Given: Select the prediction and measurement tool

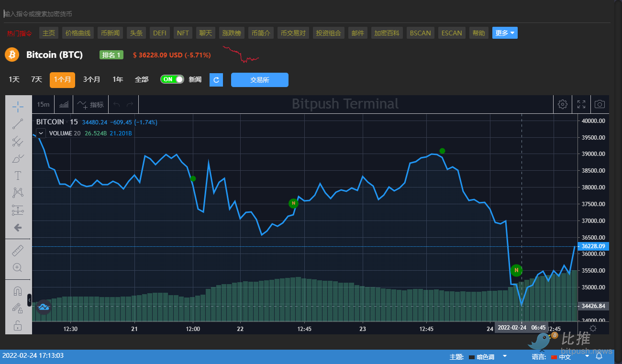Looking at the screenshot, I should pyautogui.click(x=18, y=210).
